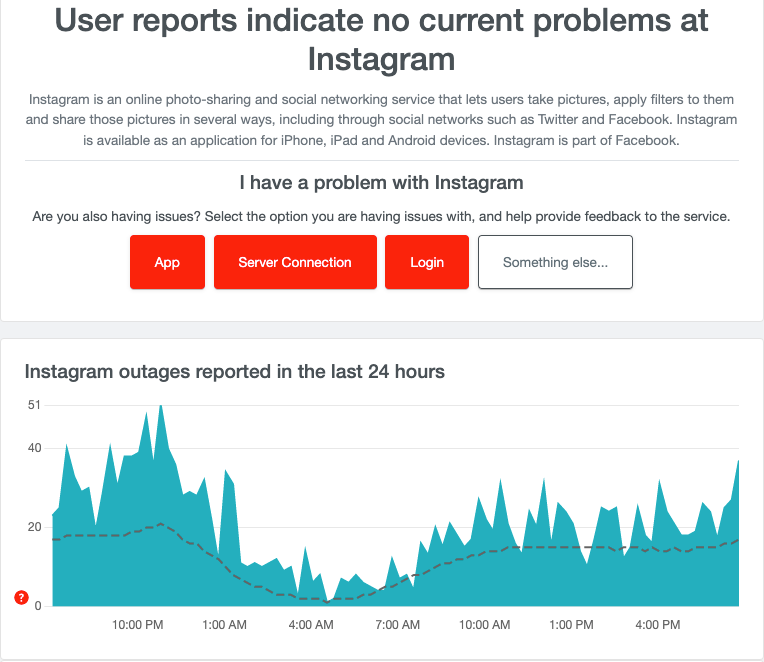
Task: Click the 7:00 AM axis label
Action: [398, 624]
